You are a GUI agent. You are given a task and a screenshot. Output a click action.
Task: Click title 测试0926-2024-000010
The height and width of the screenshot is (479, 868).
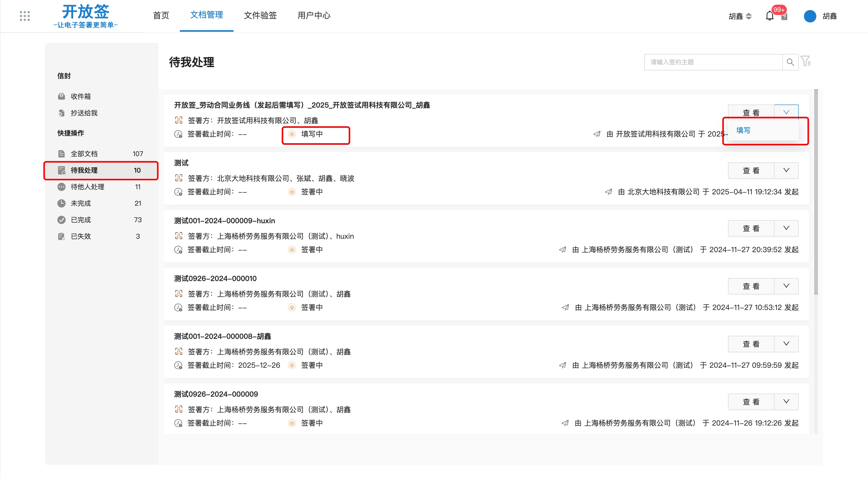click(x=215, y=278)
